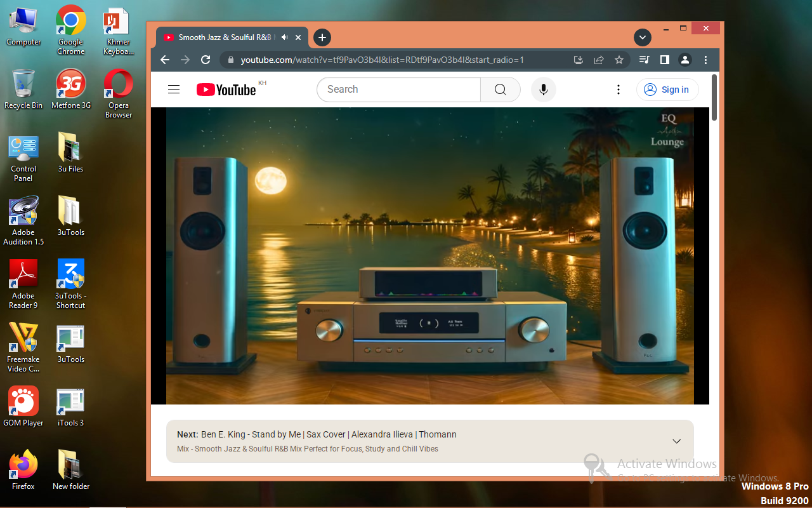Click the page's vertical scrollbar thumb
This screenshot has width=812, height=508.
[x=714, y=97]
